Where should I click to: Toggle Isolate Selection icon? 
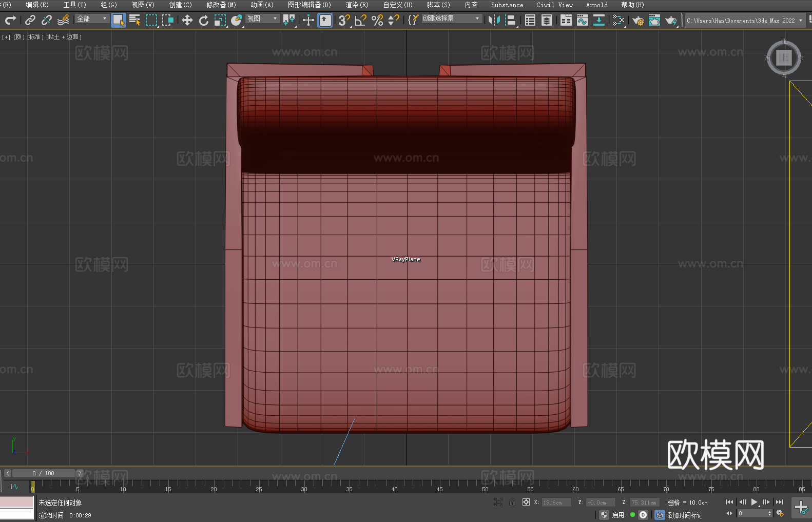(498, 502)
